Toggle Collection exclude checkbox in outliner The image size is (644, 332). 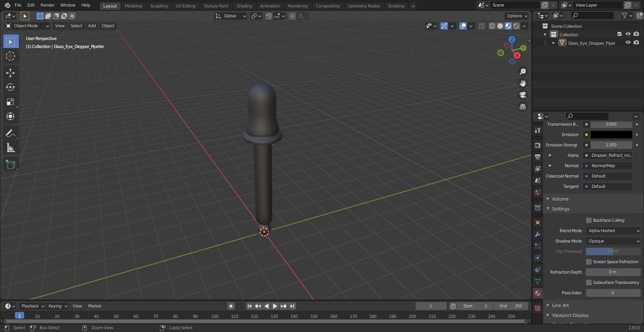coord(619,34)
